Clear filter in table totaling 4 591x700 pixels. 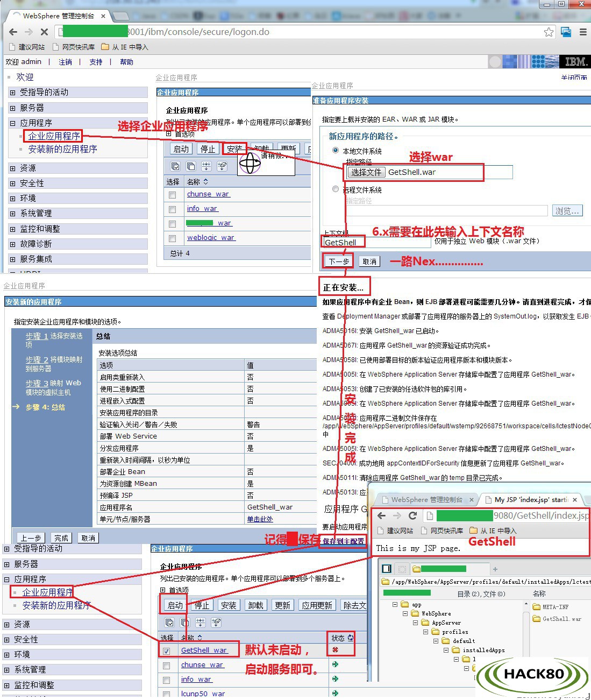tap(222, 166)
